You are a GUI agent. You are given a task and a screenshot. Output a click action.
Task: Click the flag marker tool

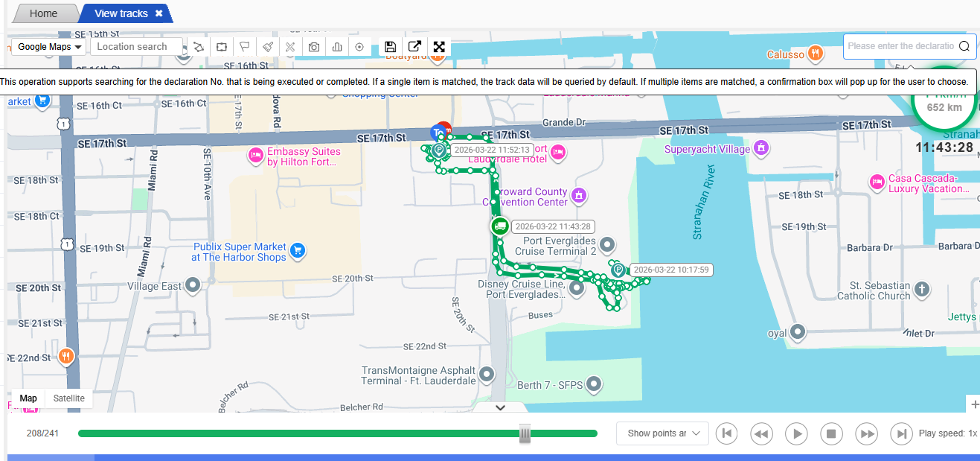[x=243, y=47]
